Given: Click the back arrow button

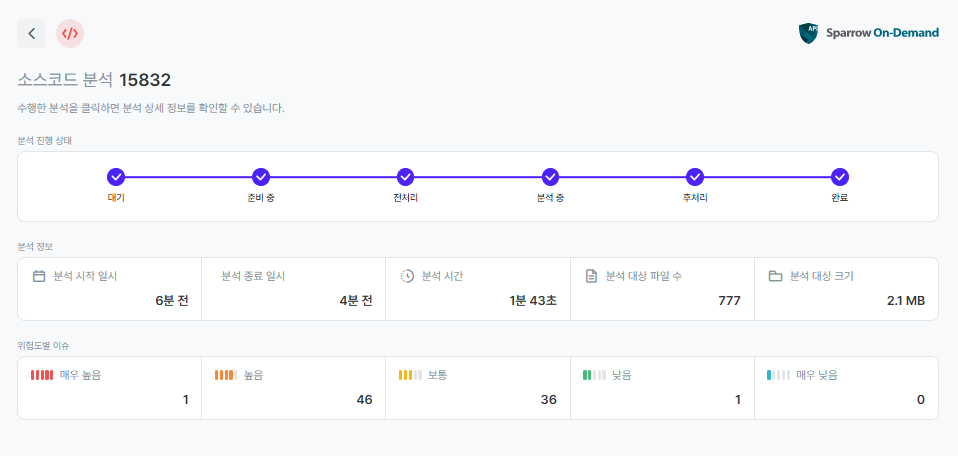Looking at the screenshot, I should (x=32, y=33).
